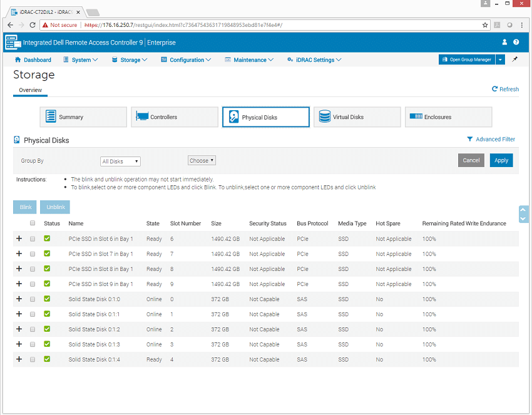Switch to the Controllers section
Screen dimensions: 532x415
pos(175,116)
